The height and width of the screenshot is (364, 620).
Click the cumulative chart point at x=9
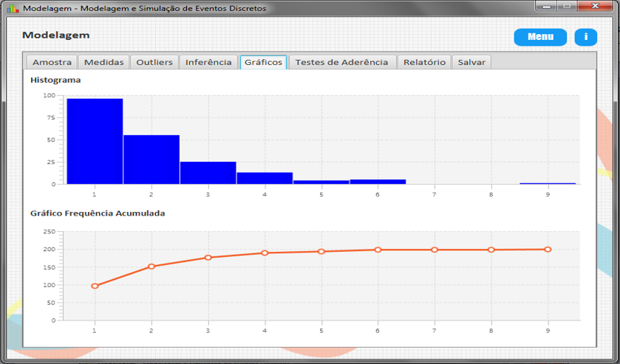(x=548, y=250)
